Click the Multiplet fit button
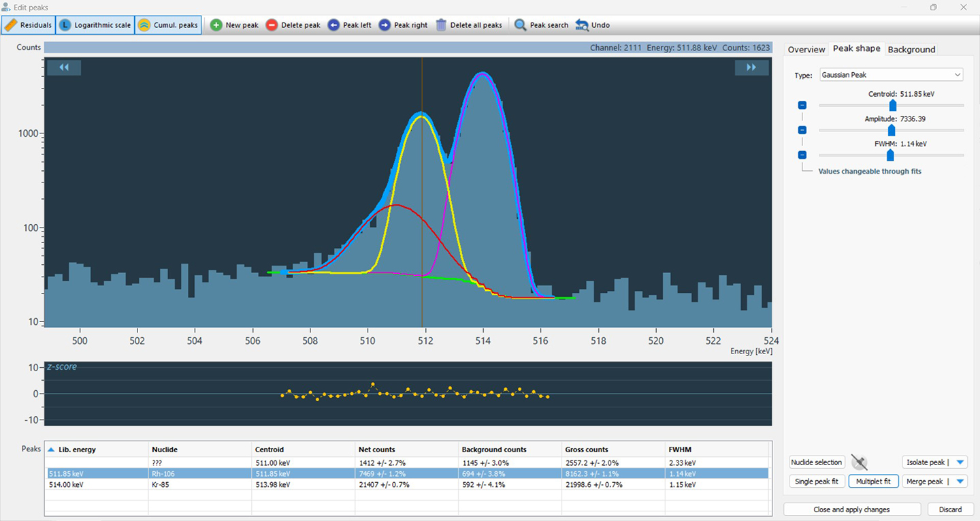Viewport: 980px width, 521px height. coord(873,481)
